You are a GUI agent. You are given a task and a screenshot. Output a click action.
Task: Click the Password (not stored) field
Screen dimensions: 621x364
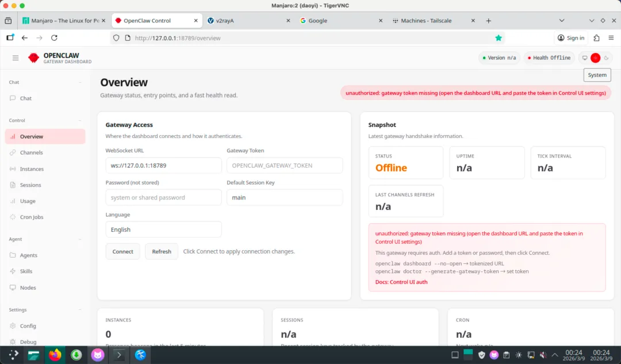pyautogui.click(x=163, y=198)
